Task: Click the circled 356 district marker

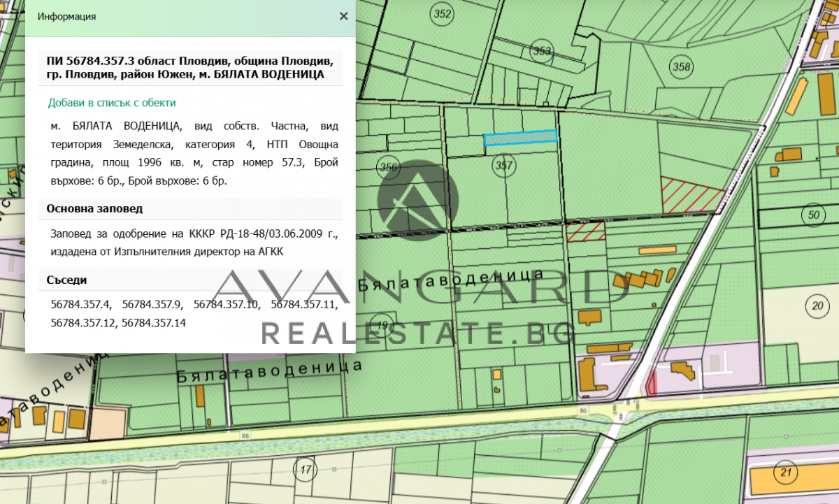Action: pos(387,167)
